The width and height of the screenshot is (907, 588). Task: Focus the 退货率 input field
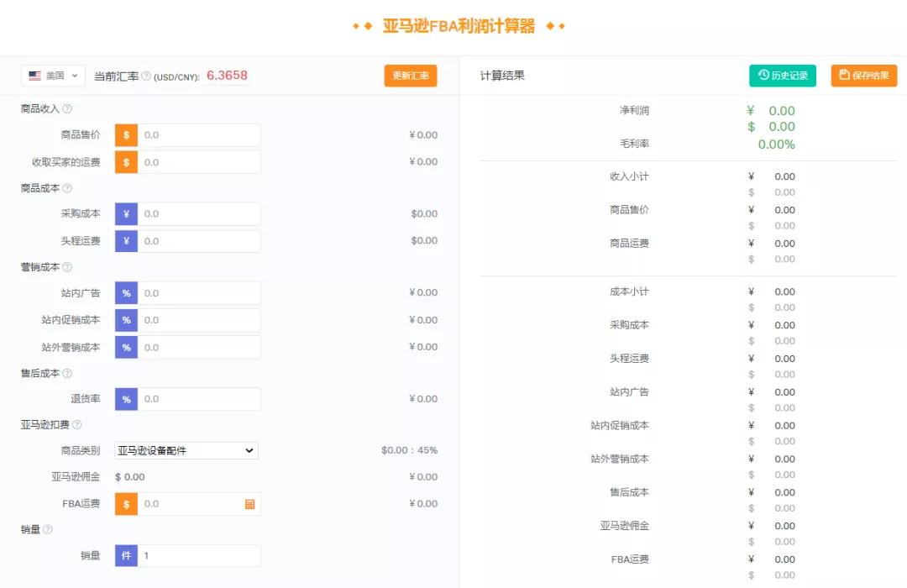coord(198,399)
